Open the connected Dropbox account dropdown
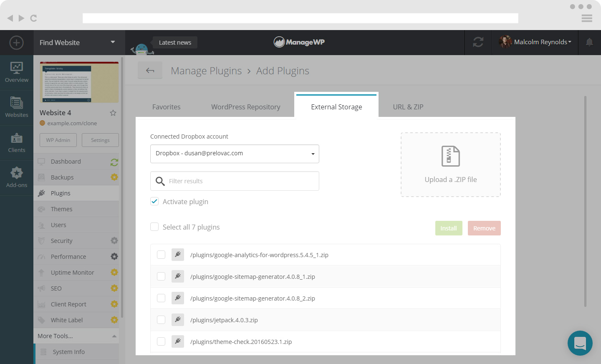 pyautogui.click(x=235, y=154)
